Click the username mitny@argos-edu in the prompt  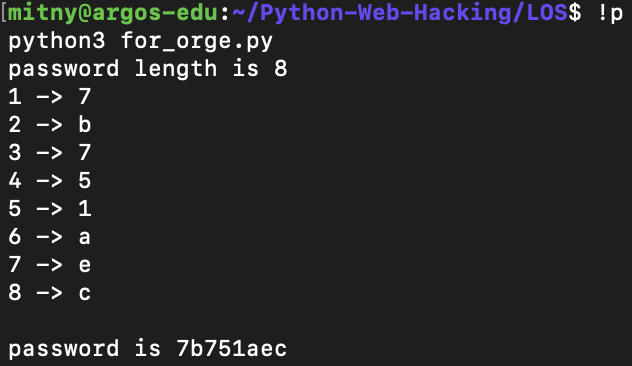click(113, 12)
